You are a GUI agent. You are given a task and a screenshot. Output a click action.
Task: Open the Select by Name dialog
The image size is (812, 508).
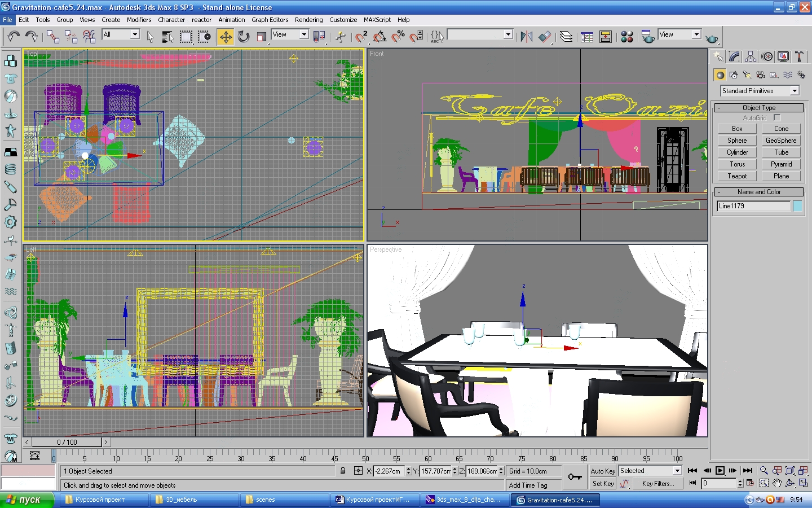[167, 37]
